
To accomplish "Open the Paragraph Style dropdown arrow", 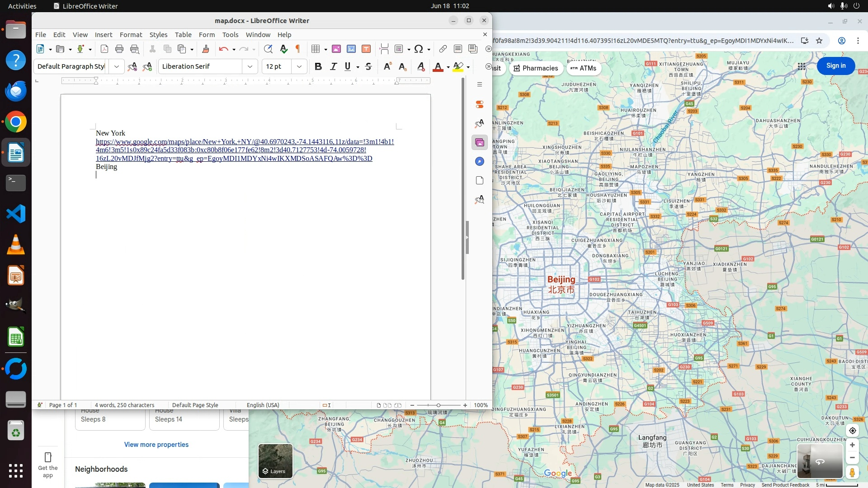I will pyautogui.click(x=116, y=67).
